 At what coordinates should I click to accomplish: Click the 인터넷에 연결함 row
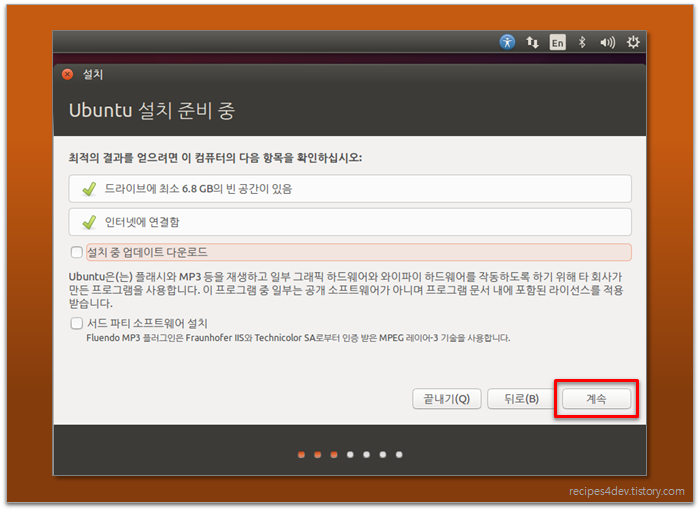pyautogui.click(x=350, y=222)
